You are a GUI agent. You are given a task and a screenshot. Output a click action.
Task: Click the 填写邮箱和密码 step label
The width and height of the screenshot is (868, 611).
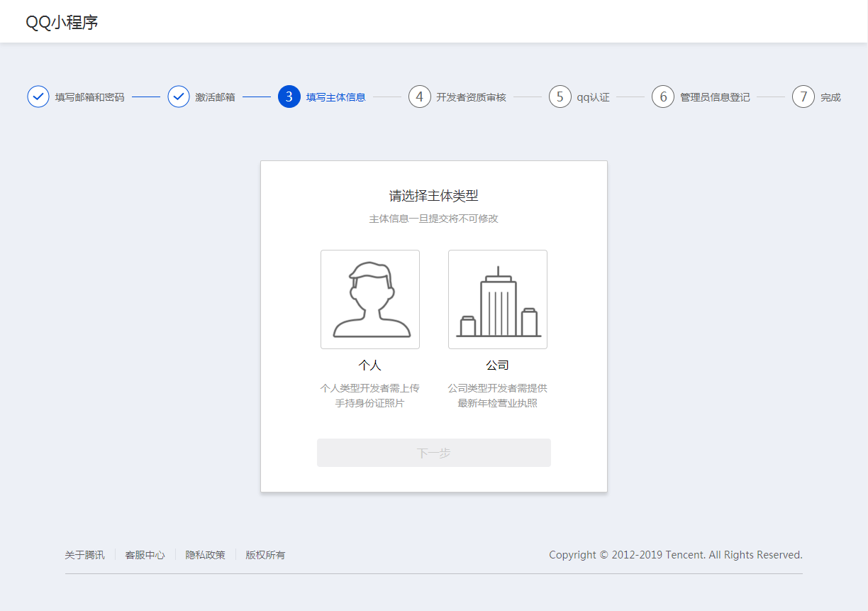click(x=90, y=97)
